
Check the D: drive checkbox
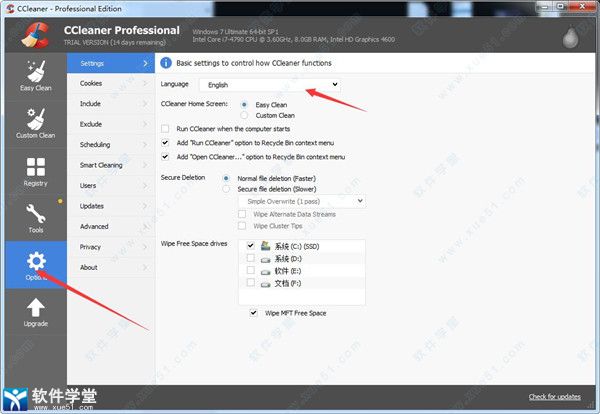point(250,258)
